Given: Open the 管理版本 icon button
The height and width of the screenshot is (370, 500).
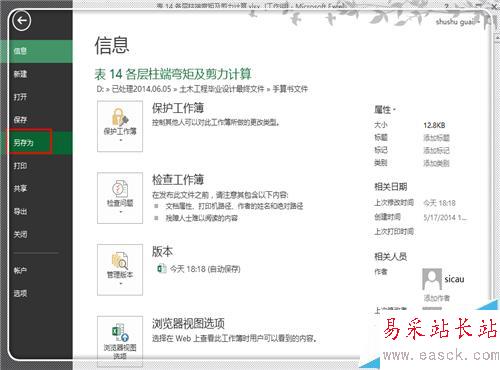Looking at the screenshot, I should [x=120, y=270].
